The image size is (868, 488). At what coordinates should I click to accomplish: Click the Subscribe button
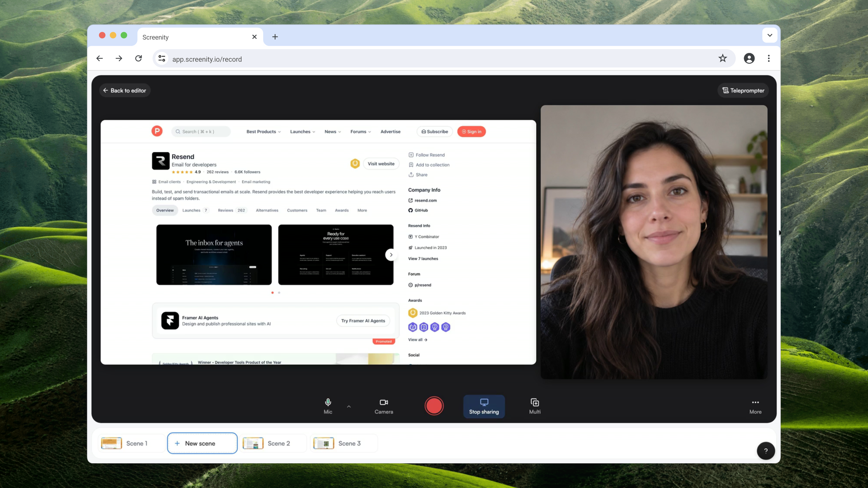pos(434,131)
